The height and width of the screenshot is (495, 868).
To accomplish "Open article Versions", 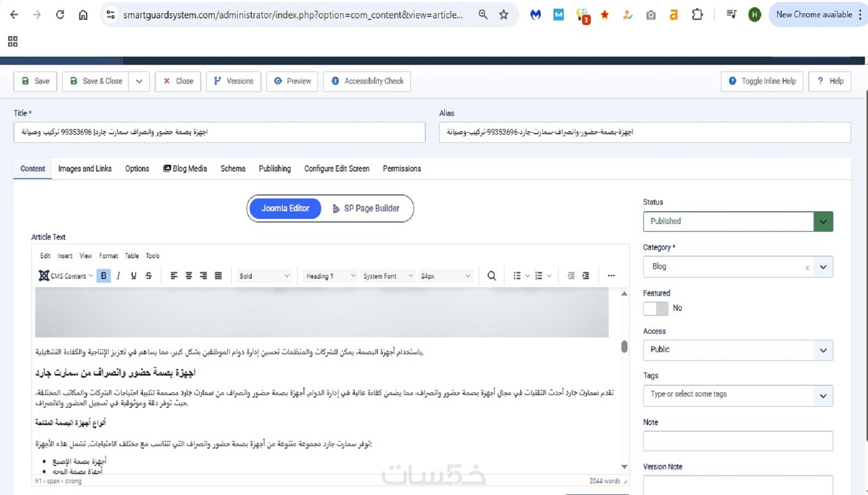I will (x=233, y=81).
